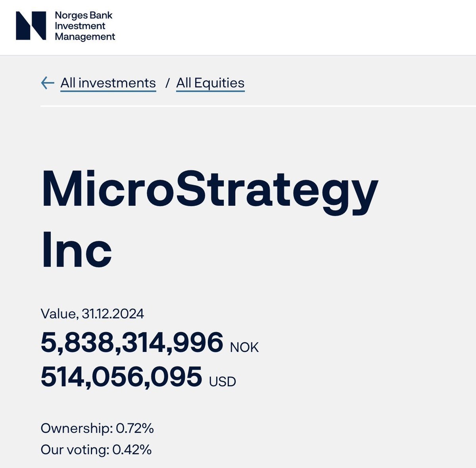
Task: Click the Management word in logo
Action: [x=85, y=37]
